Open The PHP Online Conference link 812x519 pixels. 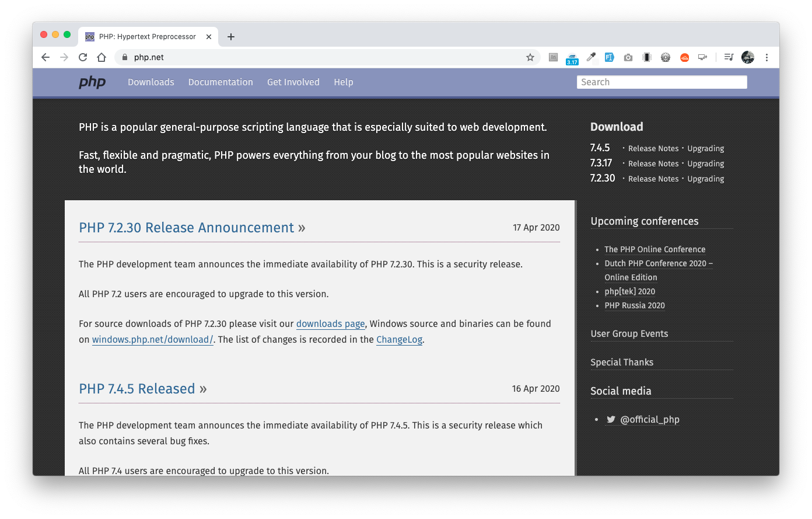655,249
